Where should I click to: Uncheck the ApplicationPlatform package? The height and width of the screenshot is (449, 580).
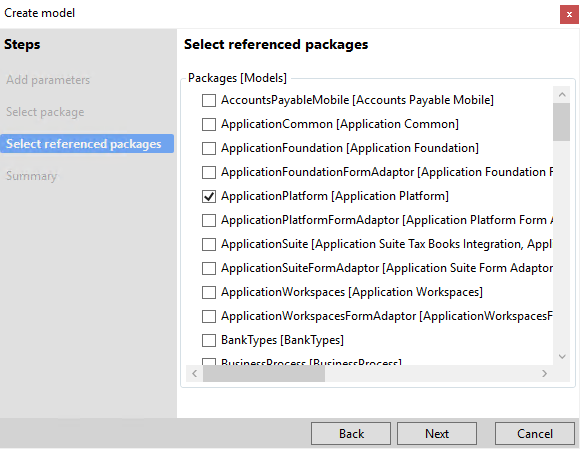209,196
